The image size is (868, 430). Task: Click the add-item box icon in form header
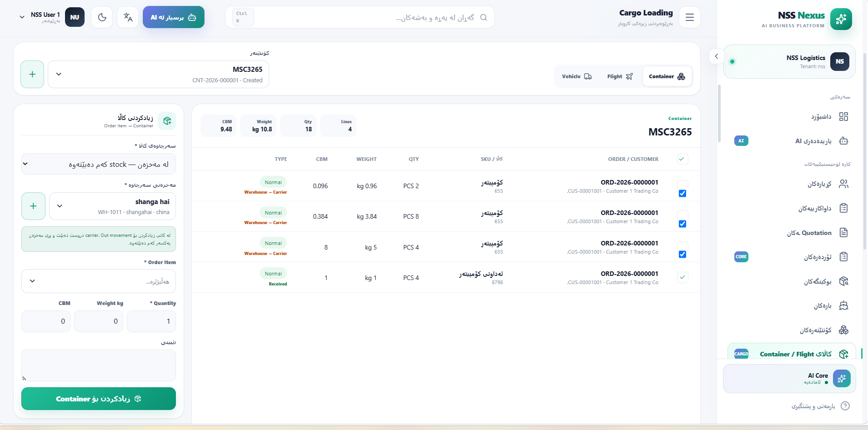coord(167,121)
